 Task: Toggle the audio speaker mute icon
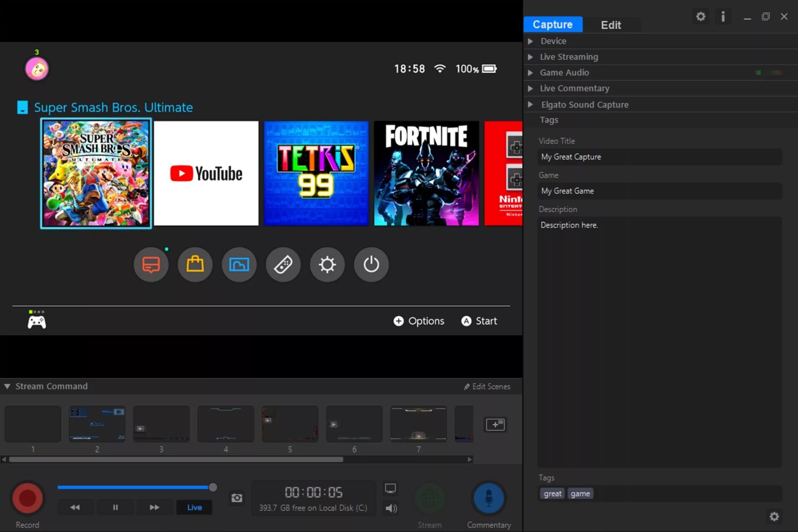391,508
